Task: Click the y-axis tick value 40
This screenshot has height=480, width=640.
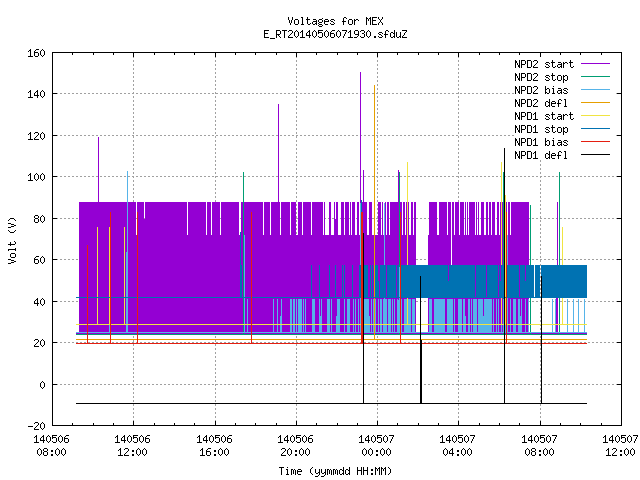Action: 39,302
